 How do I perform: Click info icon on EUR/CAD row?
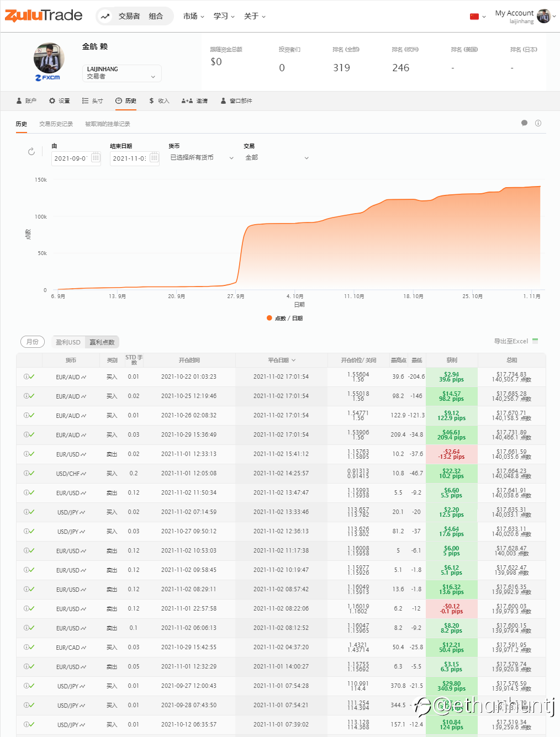tap(26, 647)
